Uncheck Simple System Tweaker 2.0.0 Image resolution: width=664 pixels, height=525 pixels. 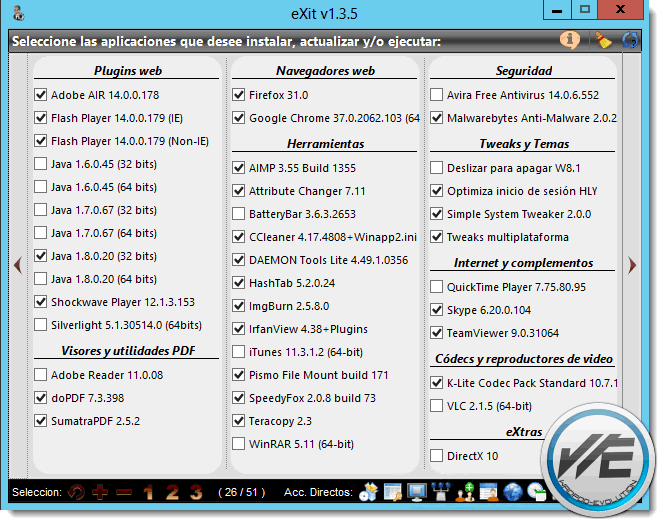[x=437, y=214]
